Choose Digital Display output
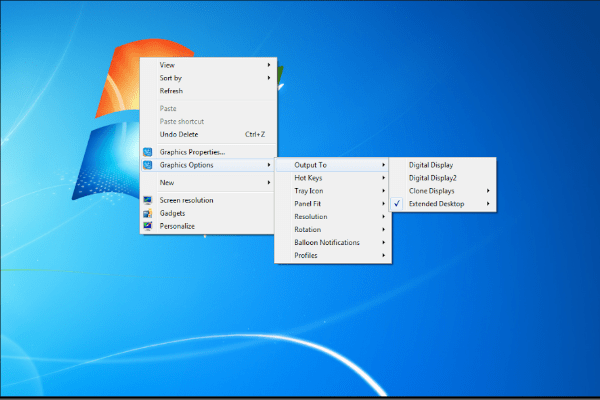The image size is (600, 400). (x=432, y=165)
